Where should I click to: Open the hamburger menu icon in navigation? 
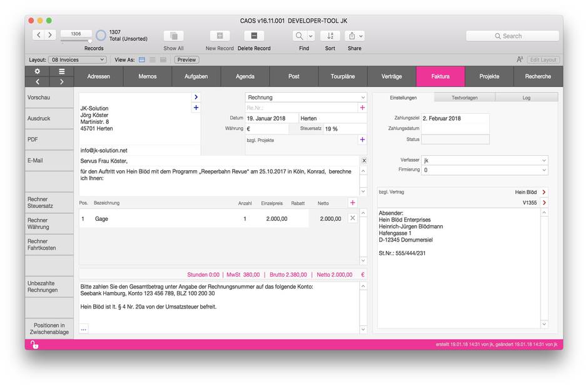(x=61, y=71)
